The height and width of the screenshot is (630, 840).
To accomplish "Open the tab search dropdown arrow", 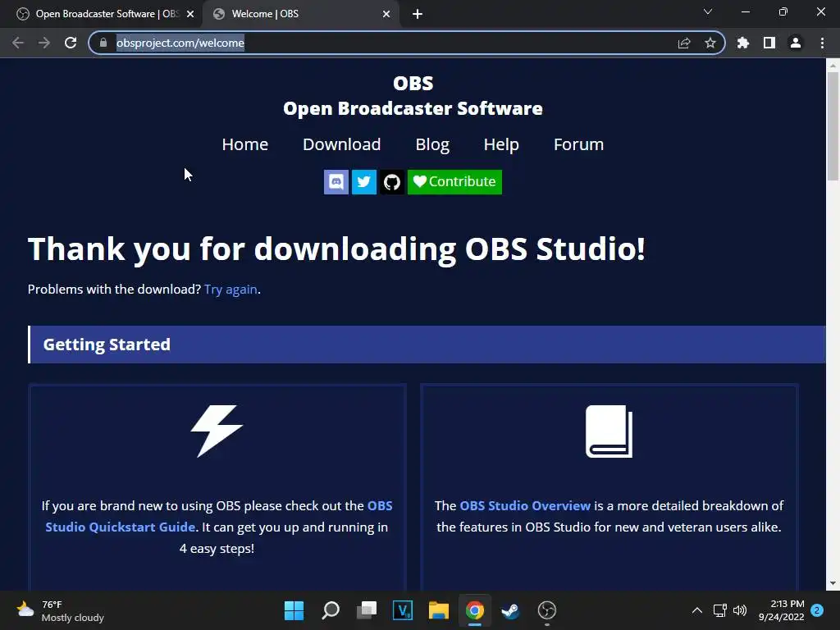I will (x=708, y=11).
